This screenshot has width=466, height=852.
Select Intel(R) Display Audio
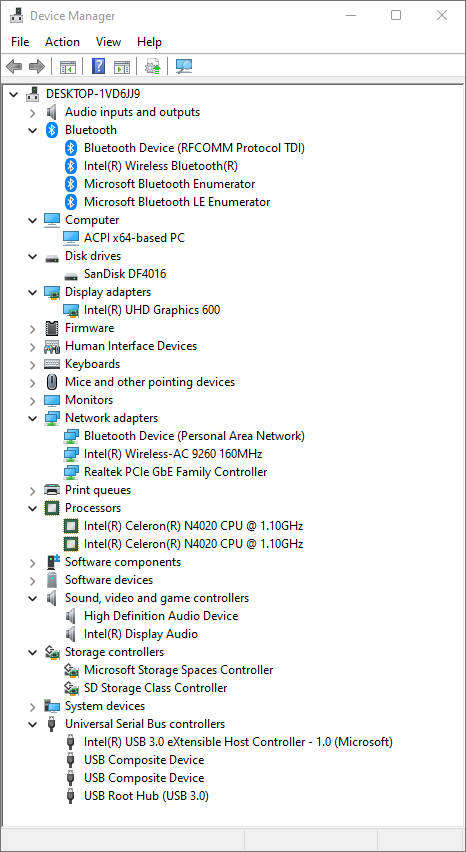point(141,634)
